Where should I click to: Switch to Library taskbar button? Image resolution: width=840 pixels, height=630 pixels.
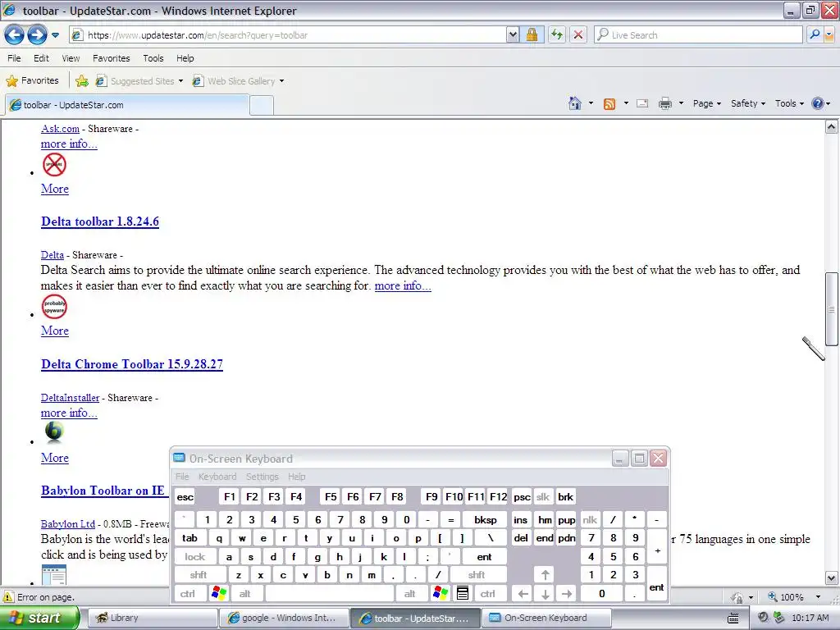(x=152, y=618)
